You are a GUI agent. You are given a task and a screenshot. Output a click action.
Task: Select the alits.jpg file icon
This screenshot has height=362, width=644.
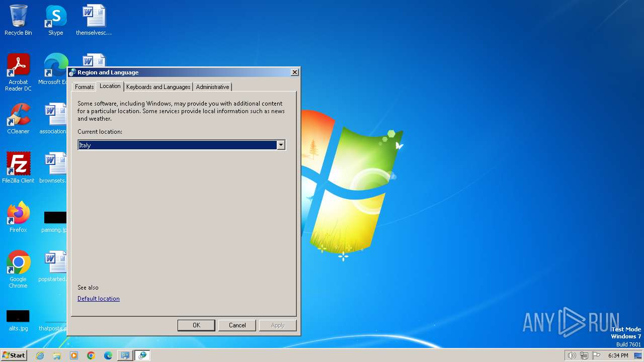click(x=18, y=320)
